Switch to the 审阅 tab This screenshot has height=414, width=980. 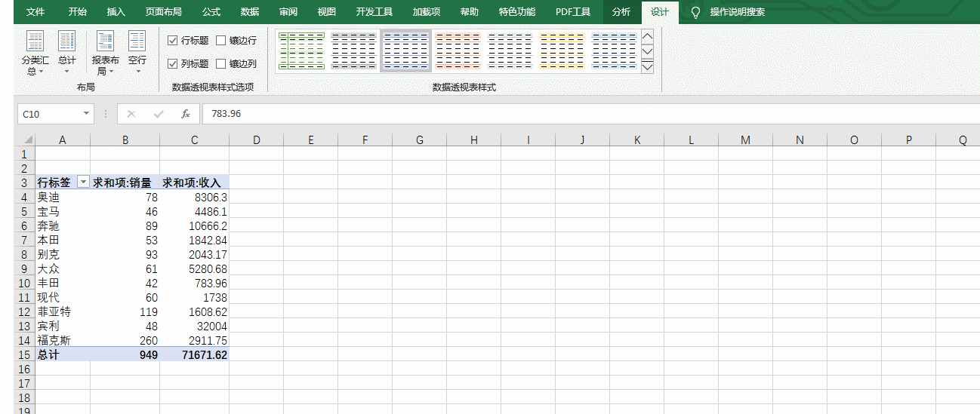[288, 12]
